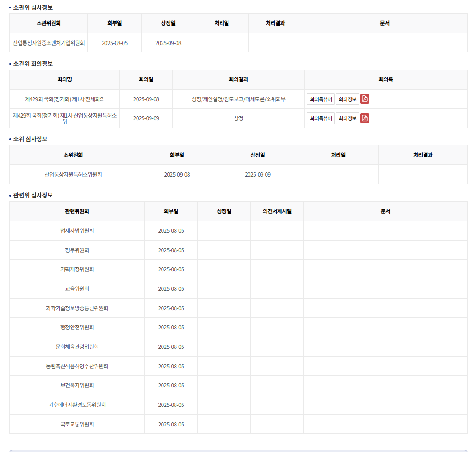Select 농림축산식품해양수산위원회 committee row
Image resolution: width=476 pixels, height=452 pixels.
[x=77, y=367]
